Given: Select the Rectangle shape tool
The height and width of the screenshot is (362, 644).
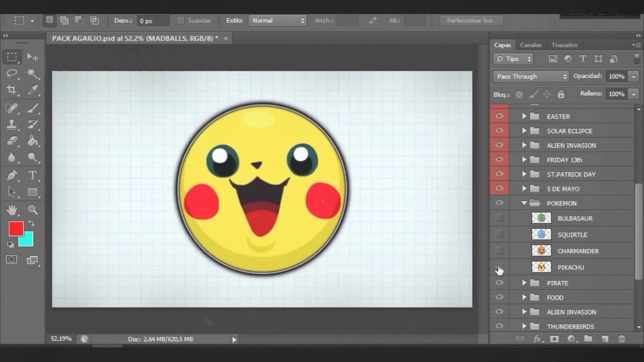Looking at the screenshot, I should click(33, 192).
